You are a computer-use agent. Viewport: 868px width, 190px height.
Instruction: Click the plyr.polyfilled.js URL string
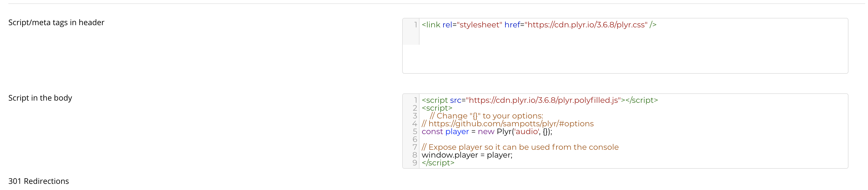544,100
